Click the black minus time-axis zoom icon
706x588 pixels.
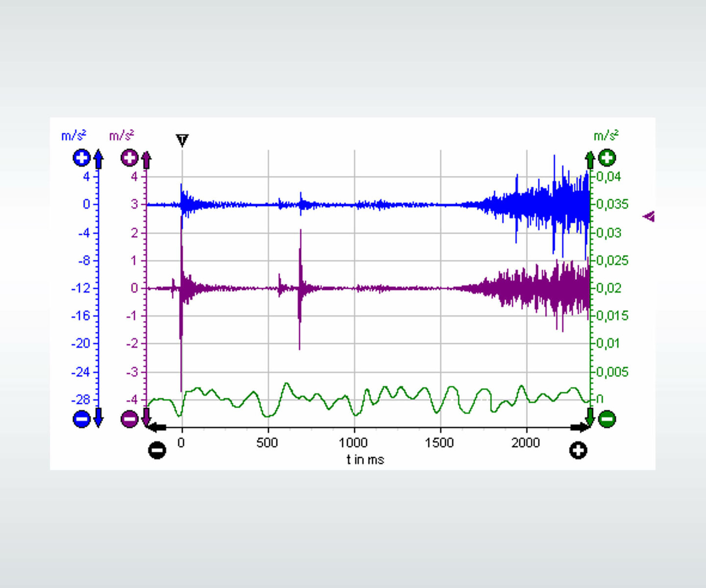tap(157, 450)
